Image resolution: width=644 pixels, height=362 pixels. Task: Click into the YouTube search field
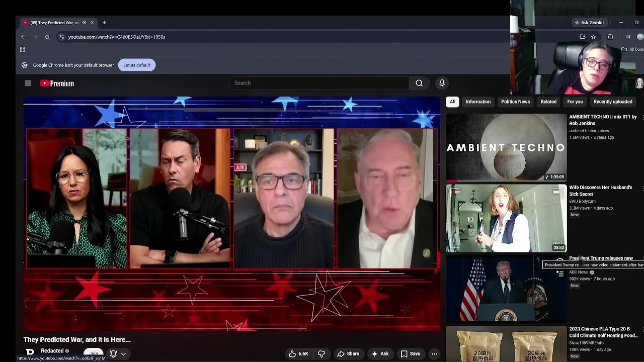click(319, 83)
